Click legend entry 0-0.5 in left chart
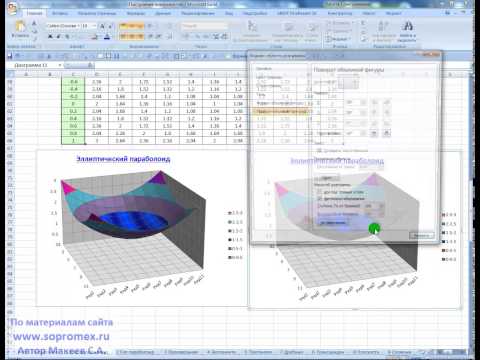This screenshot has width=480, height=360. click(x=235, y=257)
